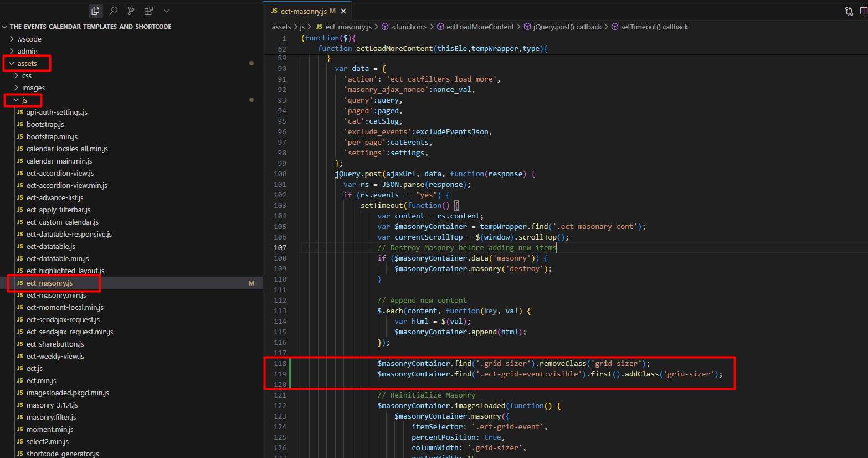Open the Explorer view icon
This screenshot has width=868, height=458.
click(95, 11)
